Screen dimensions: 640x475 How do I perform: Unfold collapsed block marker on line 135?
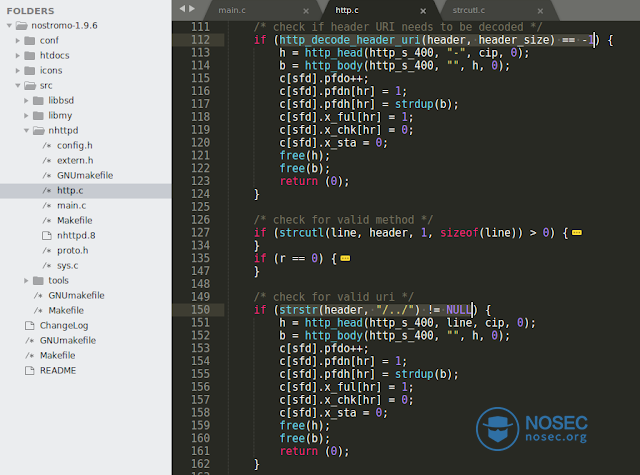pos(345,259)
